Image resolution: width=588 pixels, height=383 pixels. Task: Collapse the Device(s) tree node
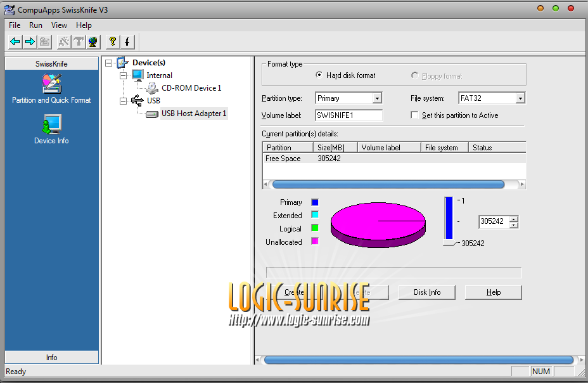pos(109,63)
